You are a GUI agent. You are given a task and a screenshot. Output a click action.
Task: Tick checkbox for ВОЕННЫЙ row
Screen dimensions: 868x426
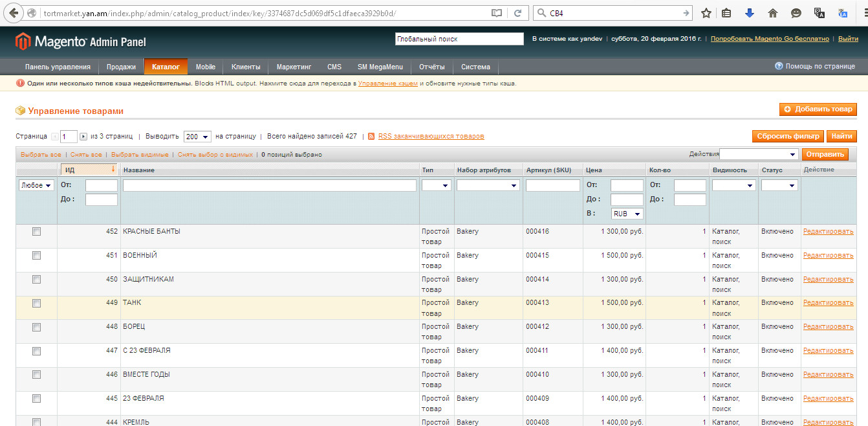(x=36, y=255)
